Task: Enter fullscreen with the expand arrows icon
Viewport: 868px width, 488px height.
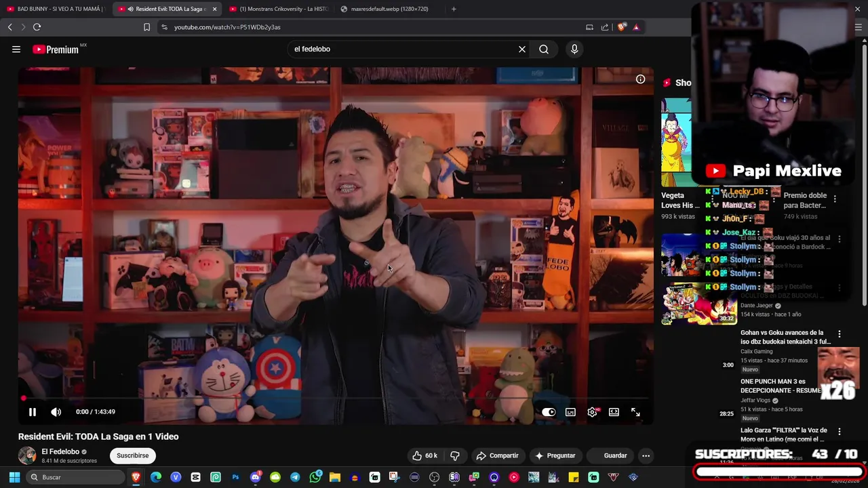Action: tap(635, 412)
